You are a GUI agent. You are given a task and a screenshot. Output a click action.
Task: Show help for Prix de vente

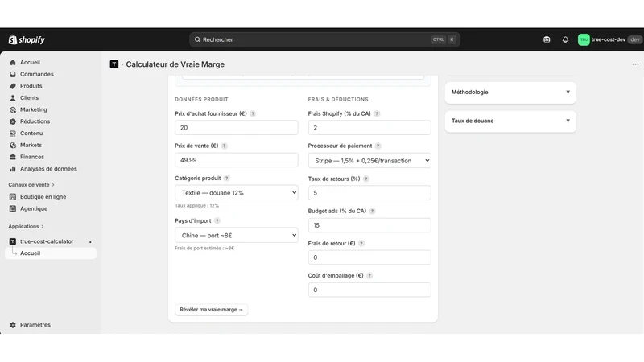[225, 146]
